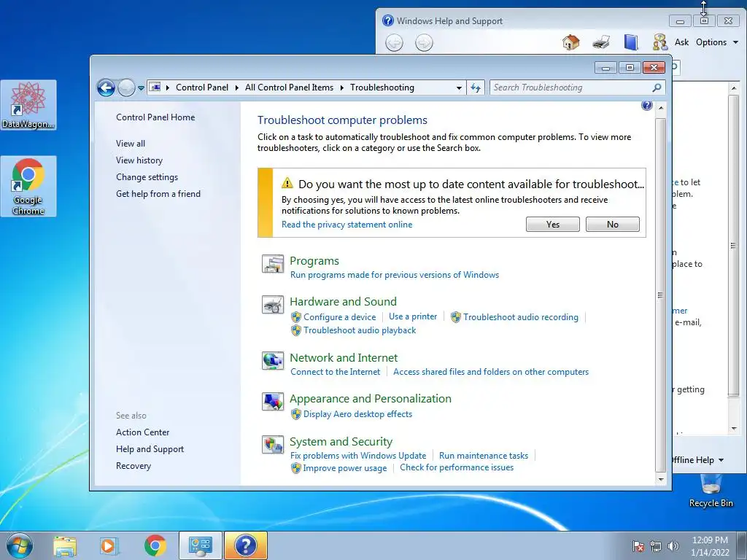Open Troubleshoot audio recording
Image resolution: width=747 pixels, height=560 pixels.
pos(521,317)
